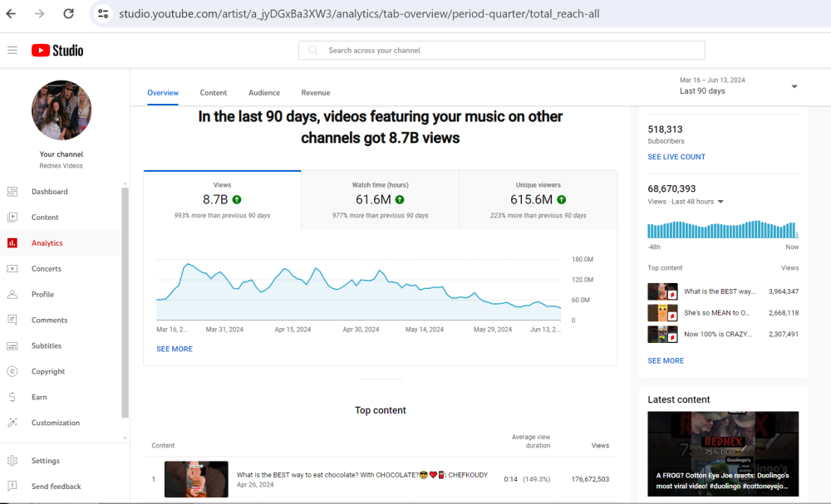Click SEE MORE below the views chart
Screen dimensions: 831x504
click(175, 349)
